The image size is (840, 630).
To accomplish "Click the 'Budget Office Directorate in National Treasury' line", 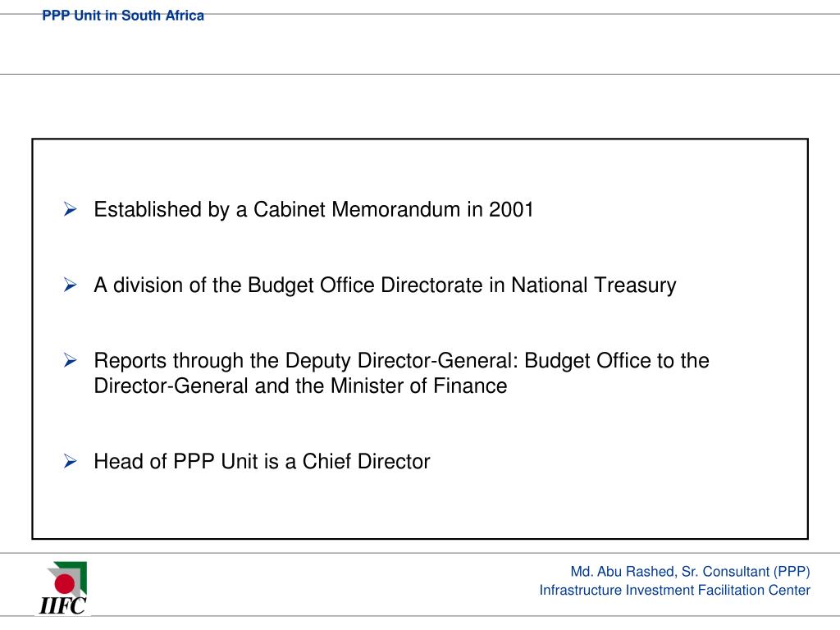I will click(385, 285).
